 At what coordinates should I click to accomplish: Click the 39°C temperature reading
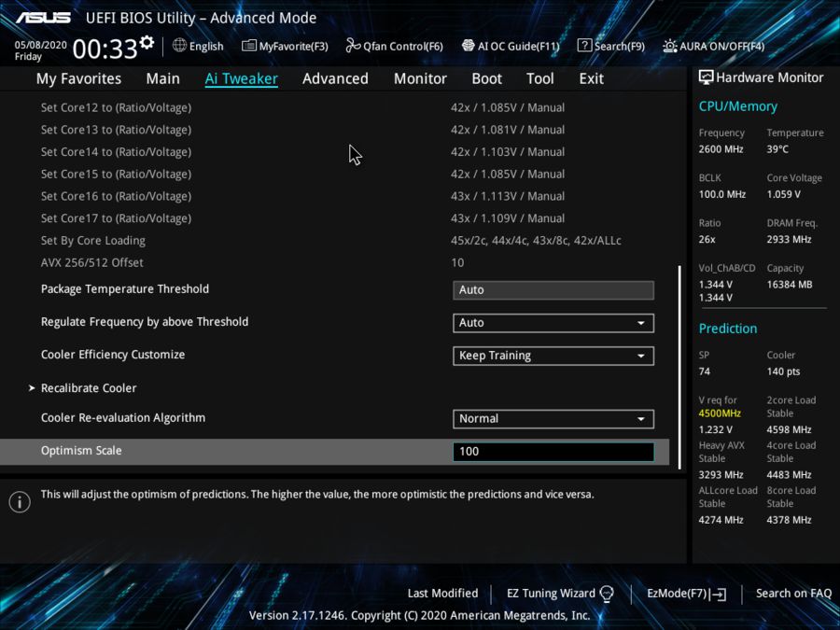click(x=777, y=149)
